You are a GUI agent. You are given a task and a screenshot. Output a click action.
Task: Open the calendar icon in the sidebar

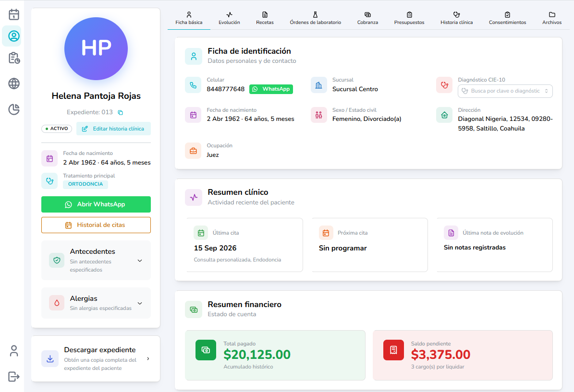14,14
